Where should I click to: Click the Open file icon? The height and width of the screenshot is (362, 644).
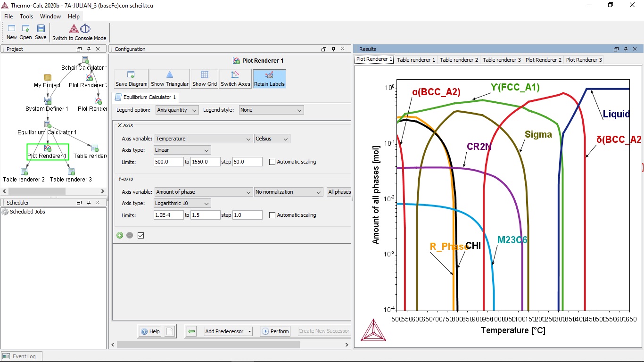coord(25,32)
